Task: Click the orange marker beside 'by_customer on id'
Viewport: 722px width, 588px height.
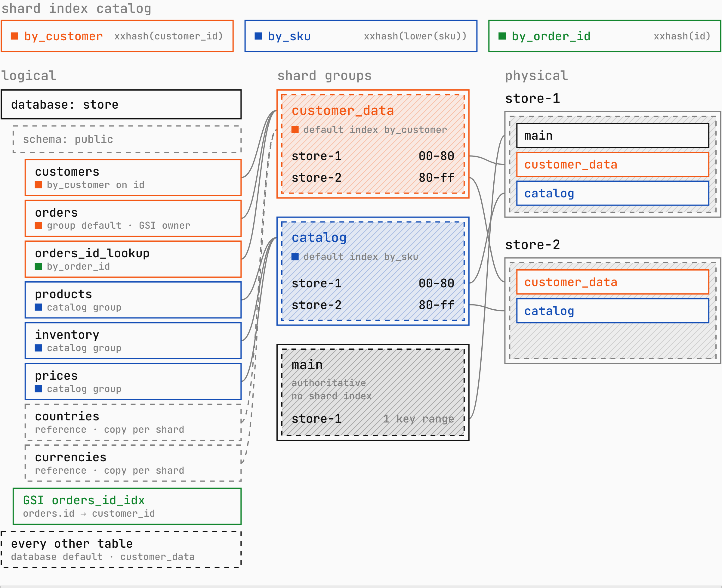Action: click(38, 184)
